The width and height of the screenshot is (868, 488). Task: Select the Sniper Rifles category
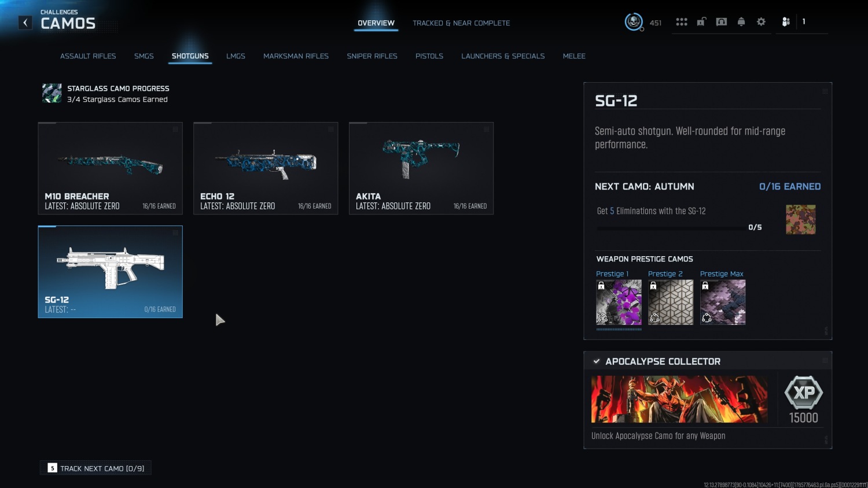coord(372,56)
